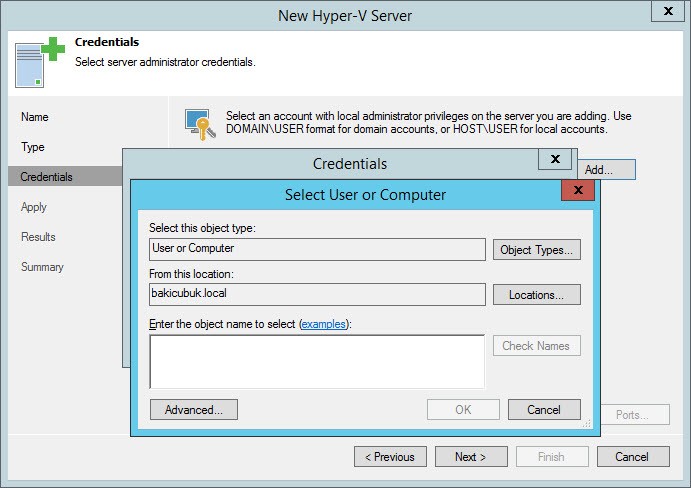This screenshot has width=691, height=488.
Task: Click the server with green plus icon
Action: pyautogui.click(x=40, y=62)
